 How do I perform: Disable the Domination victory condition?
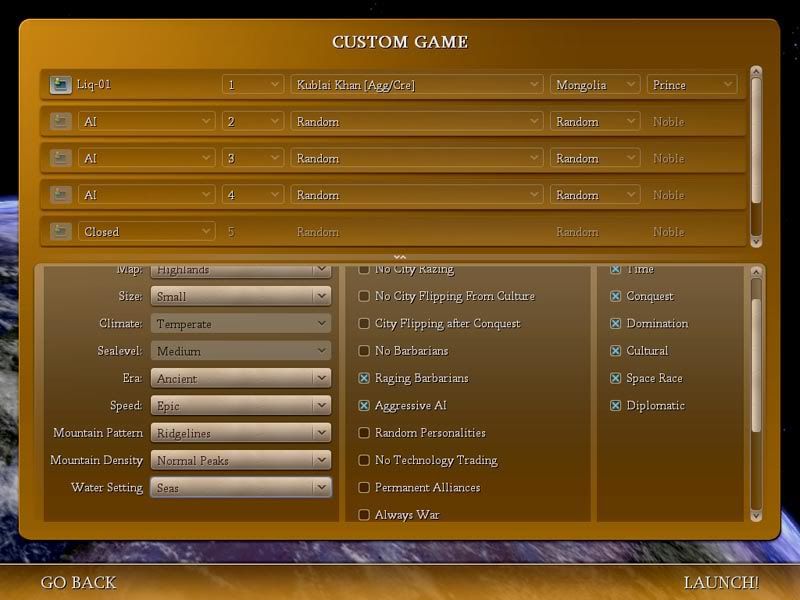616,323
